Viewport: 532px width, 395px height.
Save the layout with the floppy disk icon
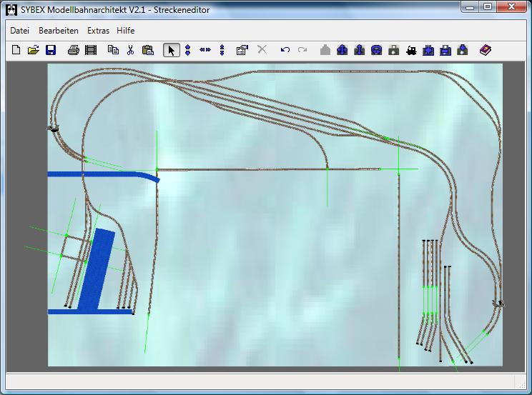point(51,50)
